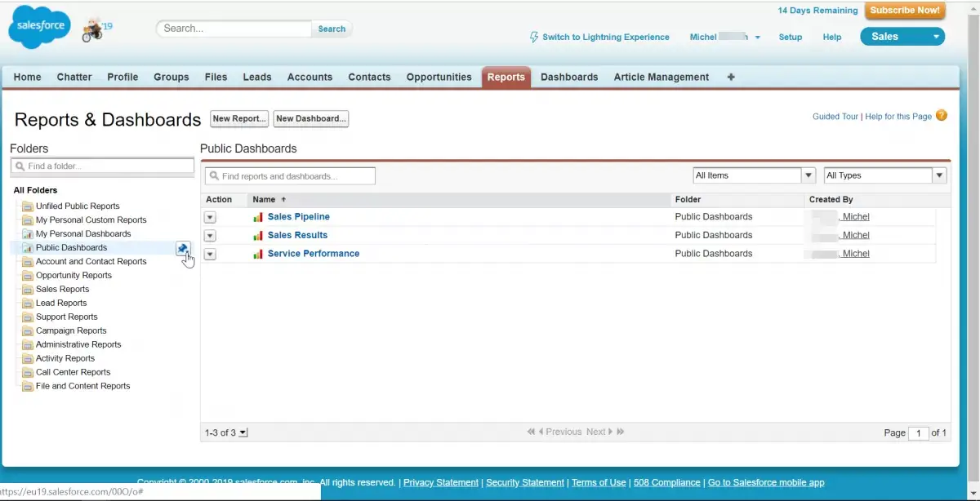
Task: Open the action dropdown for Sales Results
Action: [210, 235]
